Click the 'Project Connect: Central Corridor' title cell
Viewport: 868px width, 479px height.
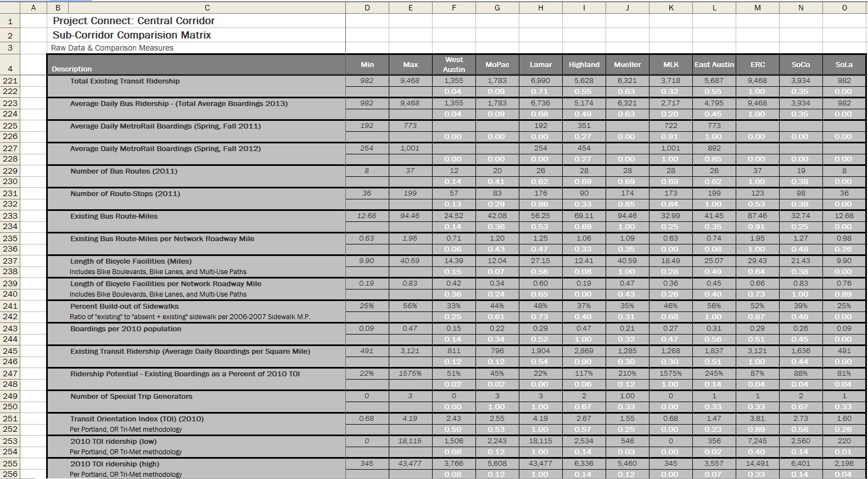coord(133,21)
